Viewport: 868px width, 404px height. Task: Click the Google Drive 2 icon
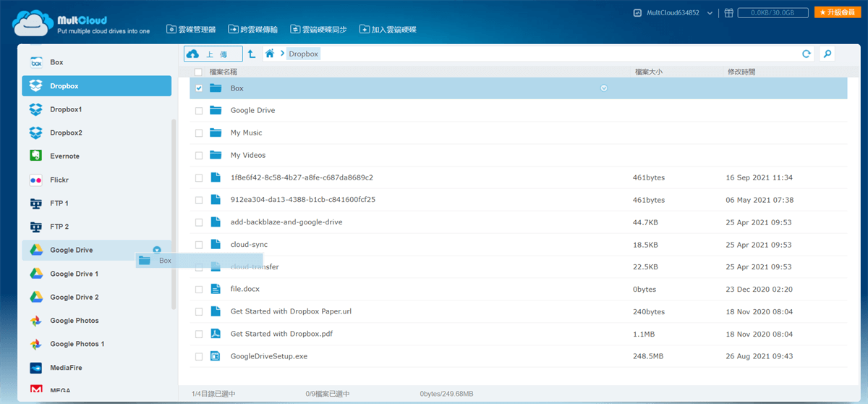(x=35, y=297)
